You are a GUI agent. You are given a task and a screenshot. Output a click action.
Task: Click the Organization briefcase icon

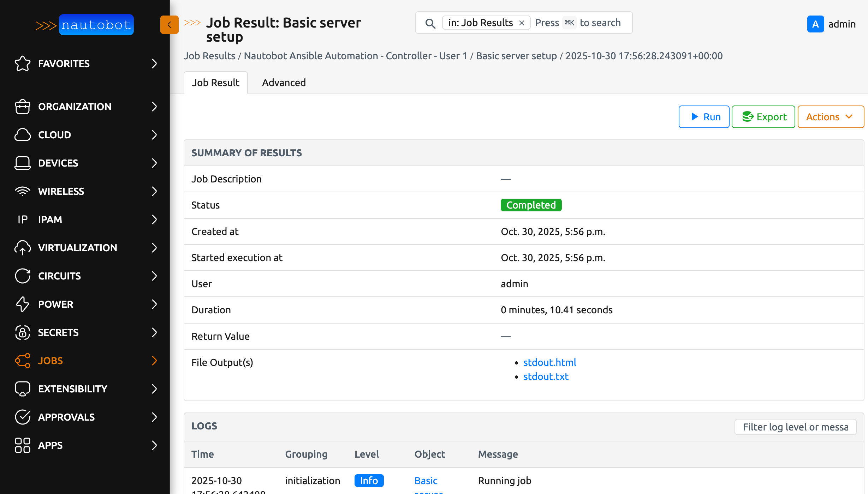click(x=23, y=107)
